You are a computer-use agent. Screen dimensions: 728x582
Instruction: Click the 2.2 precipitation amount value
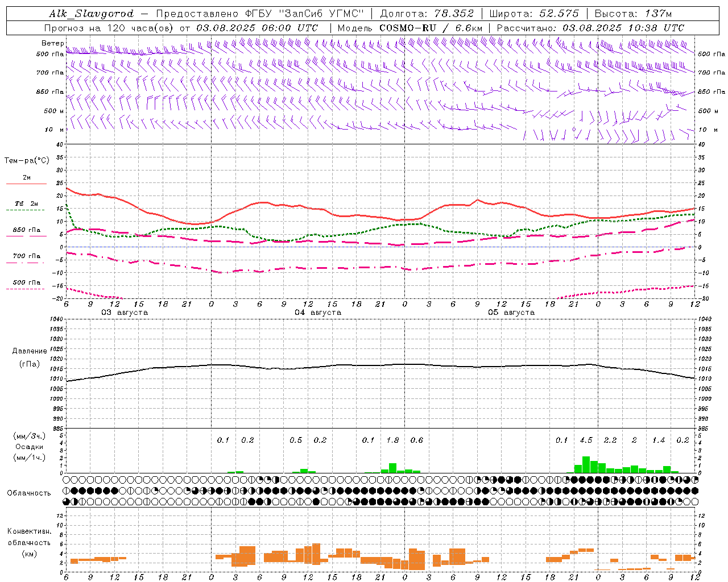(x=610, y=440)
